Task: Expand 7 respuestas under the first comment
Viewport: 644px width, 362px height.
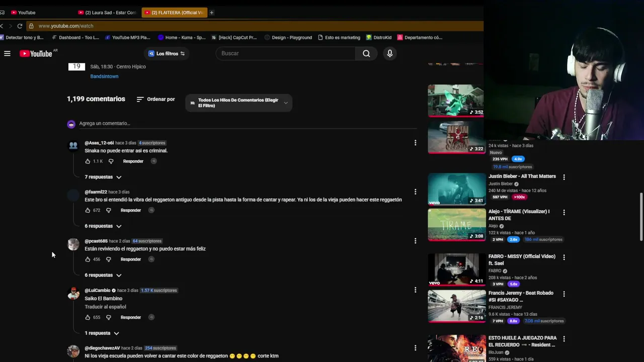Action: click(103, 177)
